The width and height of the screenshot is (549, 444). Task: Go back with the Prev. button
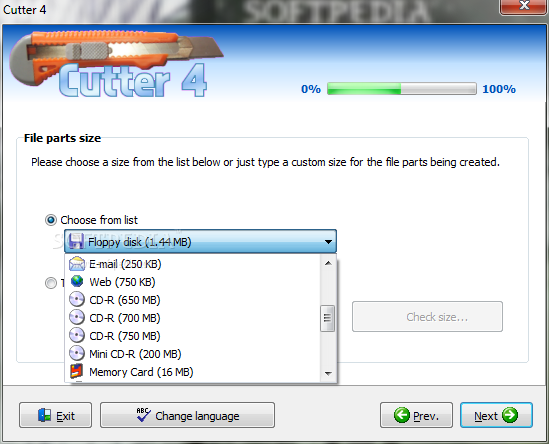click(416, 415)
